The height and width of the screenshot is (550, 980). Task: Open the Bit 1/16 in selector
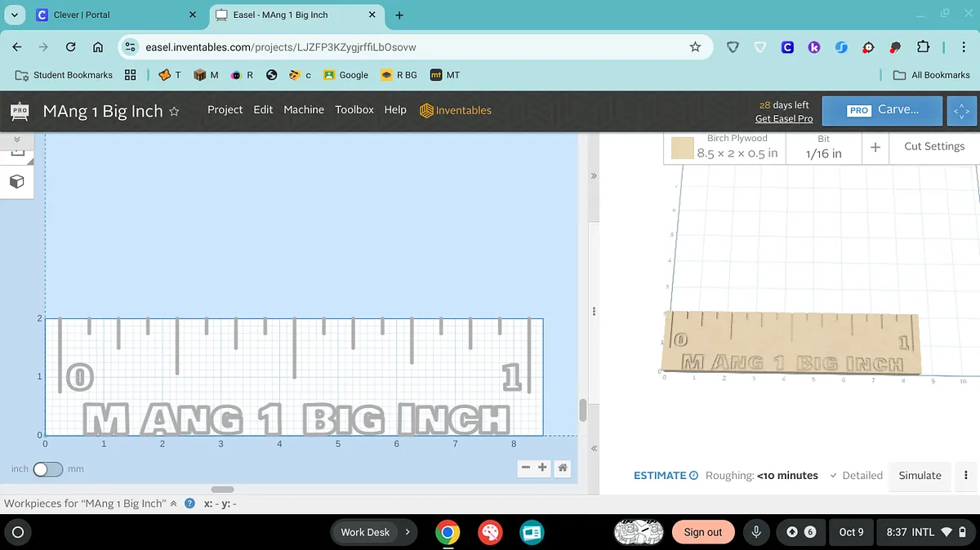click(823, 148)
